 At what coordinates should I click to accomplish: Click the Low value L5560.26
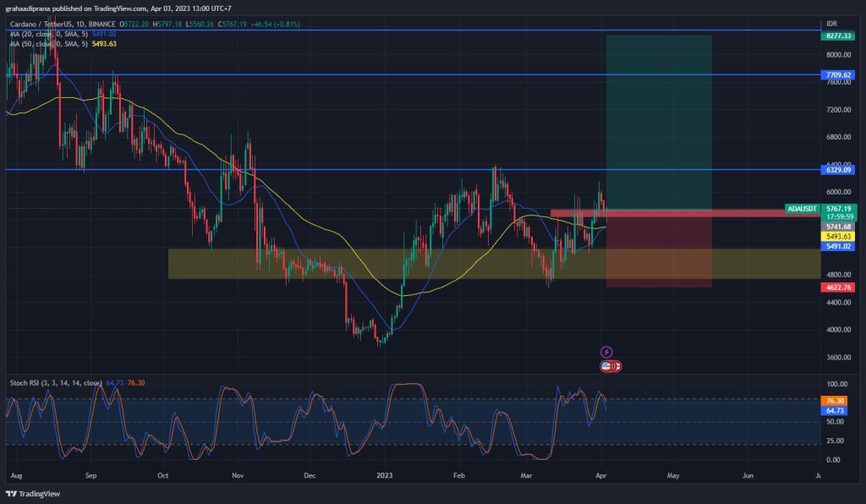tap(200, 25)
